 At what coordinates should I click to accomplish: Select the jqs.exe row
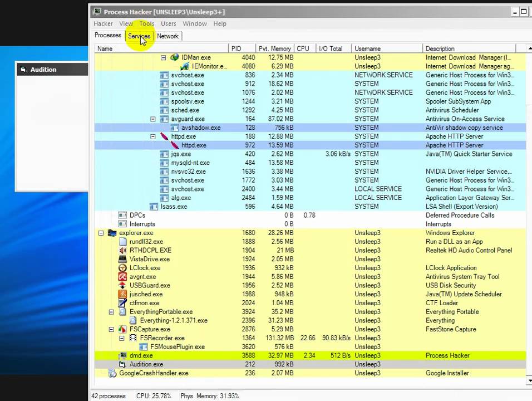(310, 154)
